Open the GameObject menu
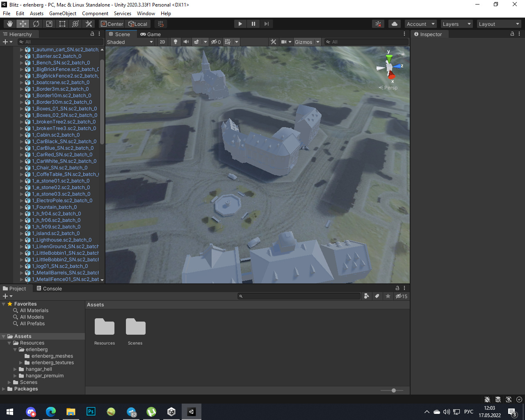The height and width of the screenshot is (420, 525). pos(63,14)
